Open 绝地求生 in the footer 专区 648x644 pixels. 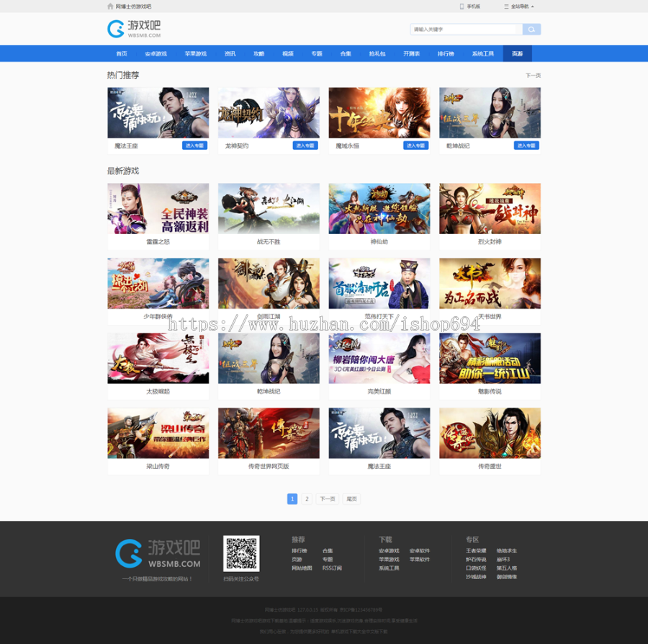507,550
